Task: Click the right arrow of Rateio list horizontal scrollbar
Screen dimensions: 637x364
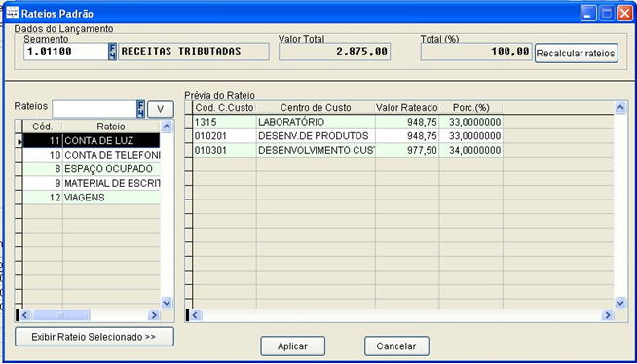Action: [x=154, y=315]
